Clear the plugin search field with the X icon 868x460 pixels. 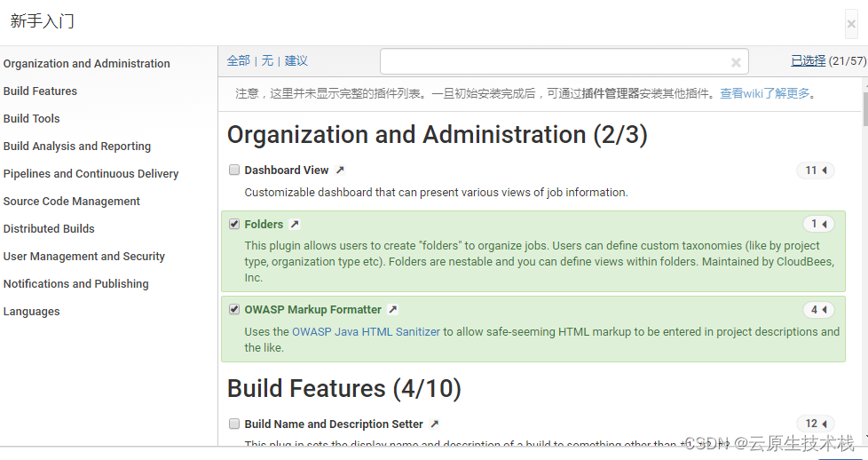coord(736,62)
